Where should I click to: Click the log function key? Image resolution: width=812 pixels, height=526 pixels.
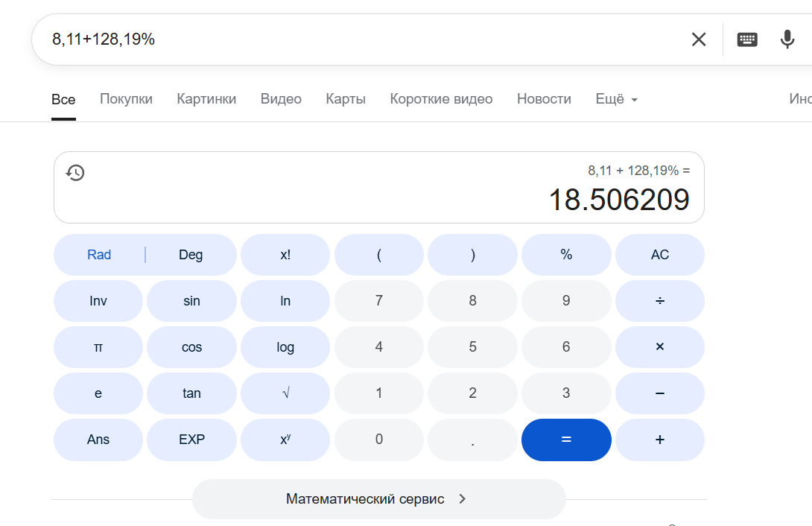[285, 347]
